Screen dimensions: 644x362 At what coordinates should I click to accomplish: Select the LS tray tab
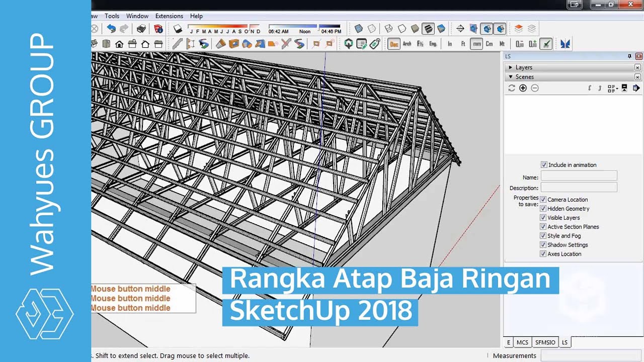(565, 342)
